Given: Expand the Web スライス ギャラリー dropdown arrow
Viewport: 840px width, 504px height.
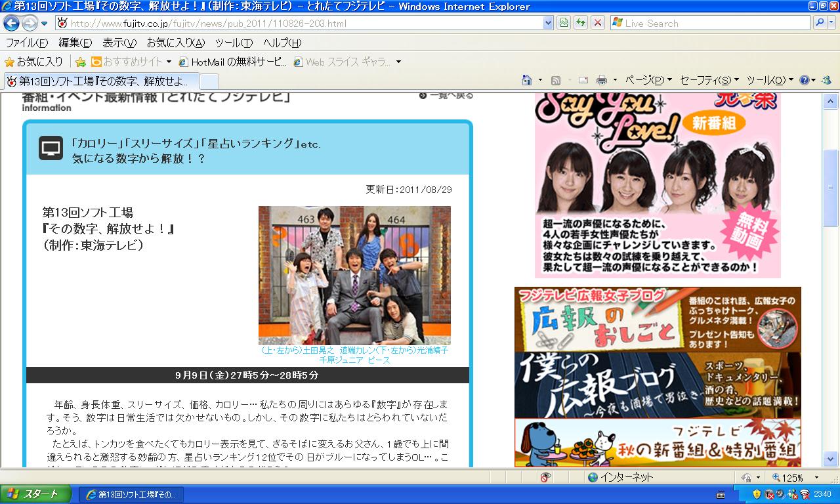Looking at the screenshot, I should pyautogui.click(x=398, y=62).
